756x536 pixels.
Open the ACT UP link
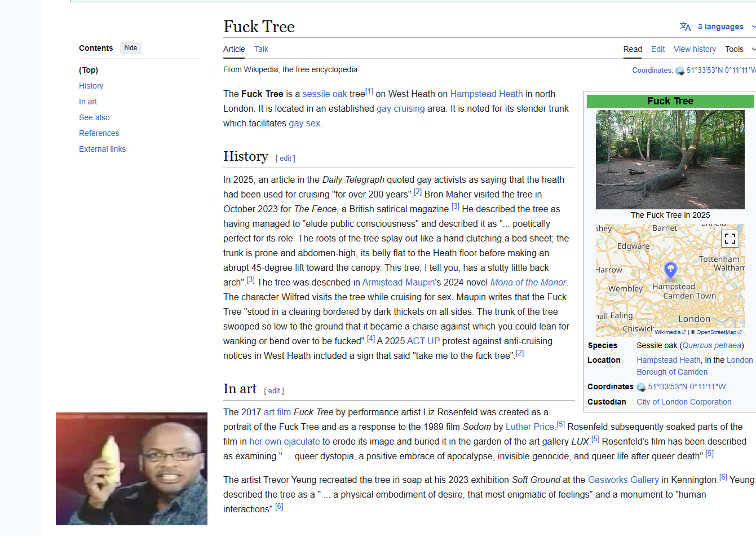[x=423, y=341]
